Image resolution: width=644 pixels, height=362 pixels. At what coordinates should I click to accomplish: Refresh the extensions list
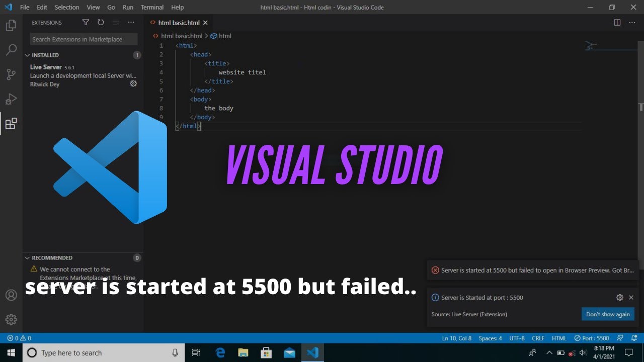[101, 23]
